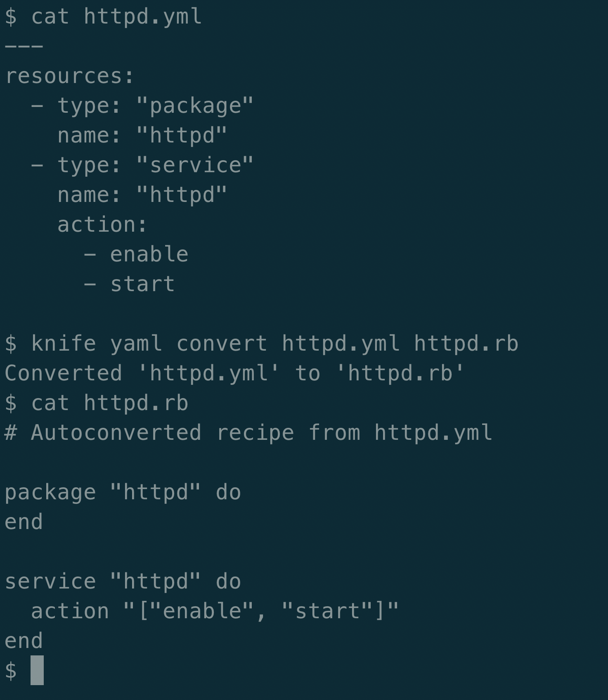Click the '---' YAML document separator

[24, 46]
